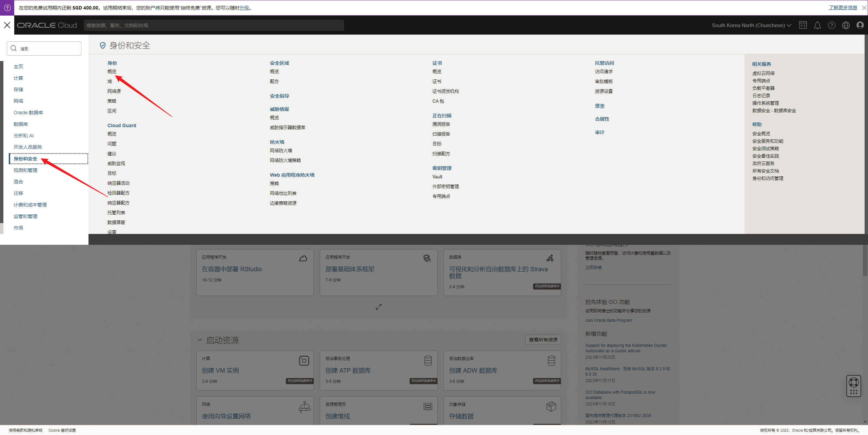Image resolution: width=868 pixels, height=435 pixels.
Task: Close the navigation menu with X icon
Action: click(7, 25)
